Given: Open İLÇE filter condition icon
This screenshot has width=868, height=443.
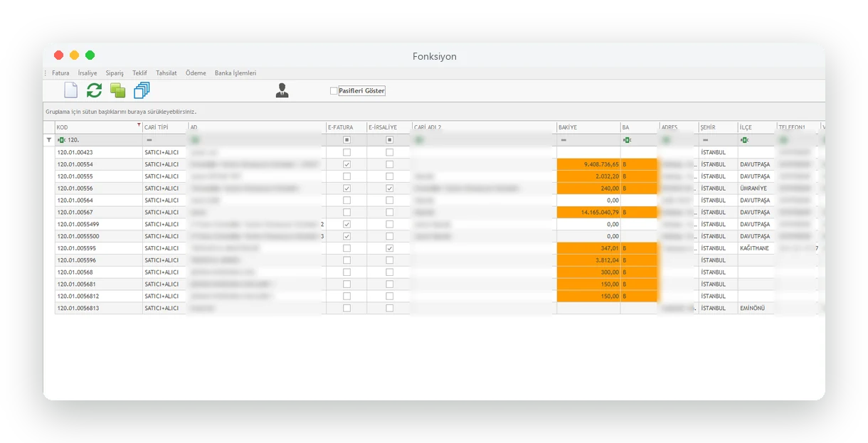Looking at the screenshot, I should [745, 140].
